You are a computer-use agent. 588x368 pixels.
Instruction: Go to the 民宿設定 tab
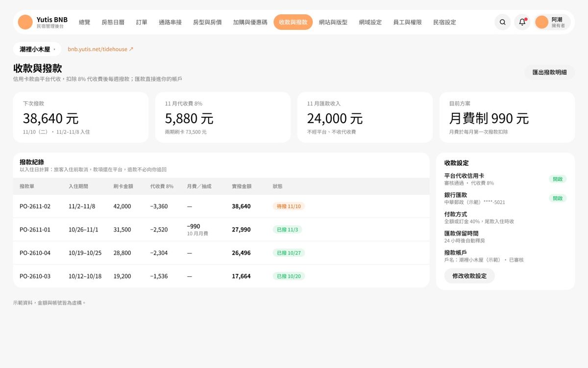444,22
